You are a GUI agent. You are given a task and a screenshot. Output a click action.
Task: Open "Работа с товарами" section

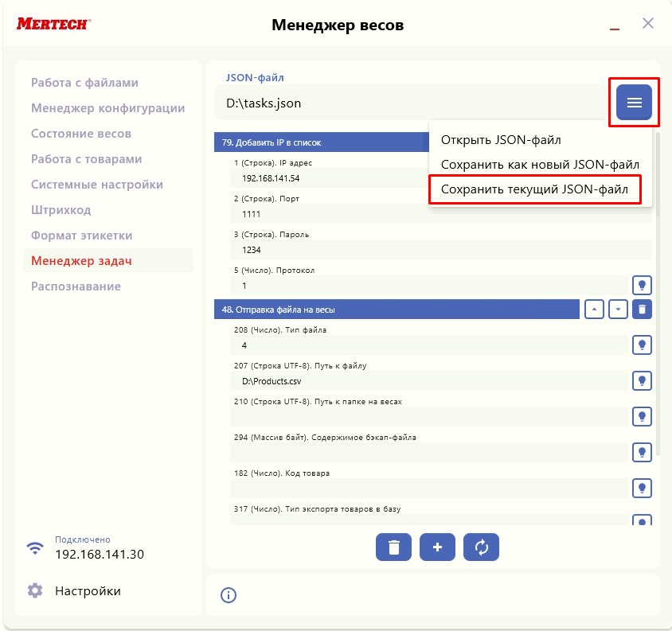(x=86, y=159)
